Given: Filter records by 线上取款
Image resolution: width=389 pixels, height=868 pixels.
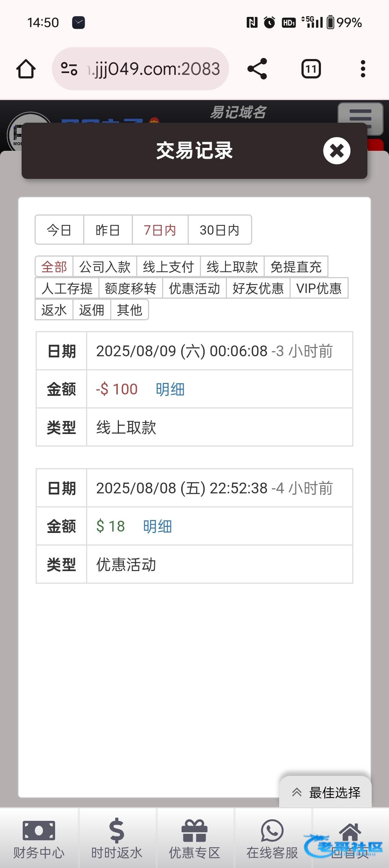Looking at the screenshot, I should tap(232, 267).
